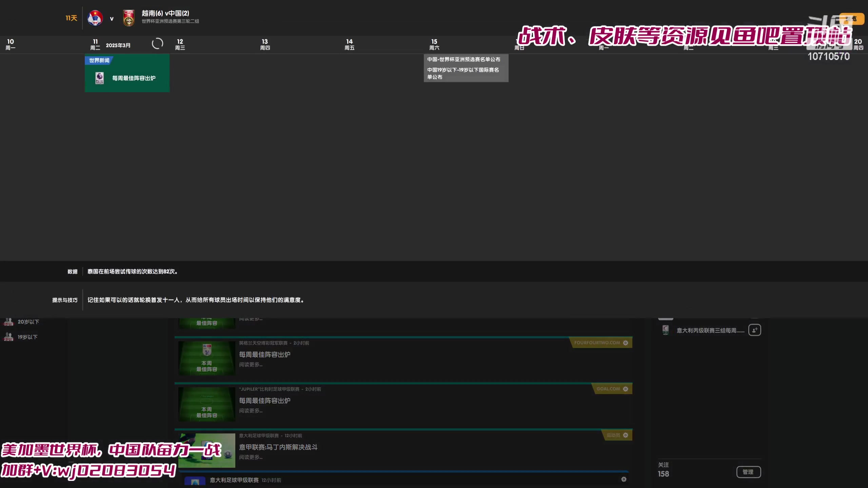Open Jupiler Belgian league best XI thumbnail
Viewport: 868px width, 488px height.
[x=207, y=404]
